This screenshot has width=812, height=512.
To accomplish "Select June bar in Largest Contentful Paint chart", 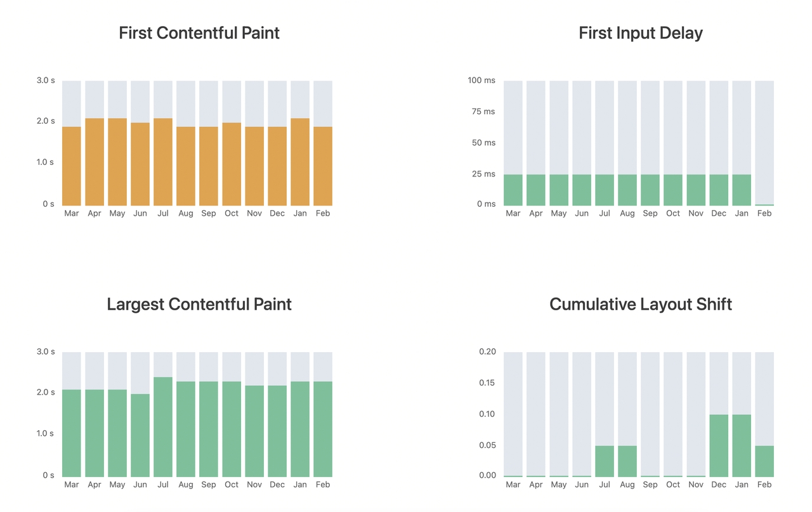I will pyautogui.click(x=140, y=435).
